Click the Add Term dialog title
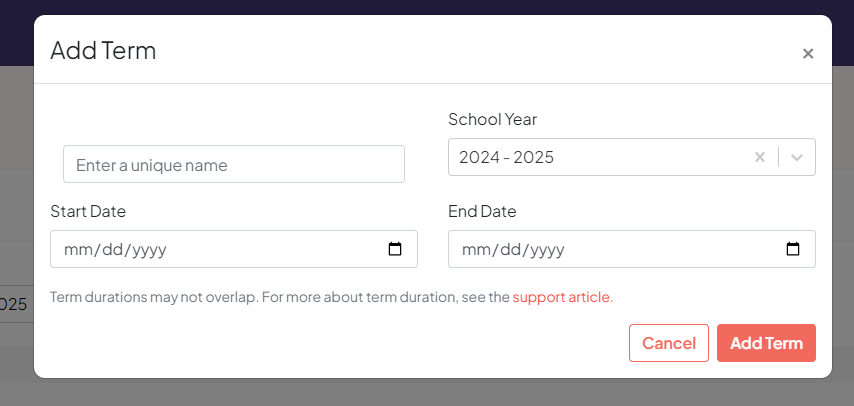Viewport: 854px width, 406px height. tap(103, 51)
